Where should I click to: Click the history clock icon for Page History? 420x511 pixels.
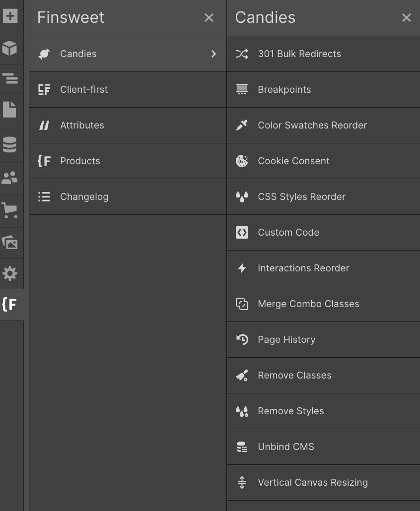pyautogui.click(x=242, y=339)
